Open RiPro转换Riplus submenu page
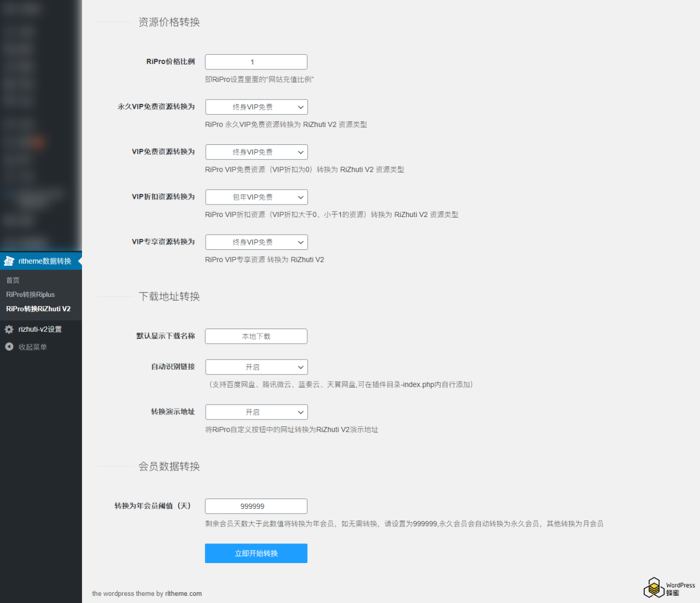This screenshot has height=603, width=700. (x=31, y=294)
